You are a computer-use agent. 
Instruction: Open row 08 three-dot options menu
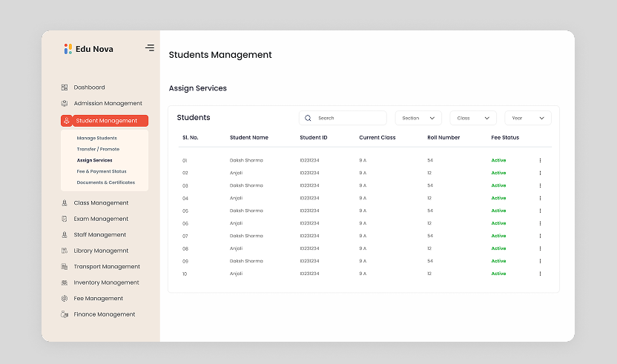(541, 248)
